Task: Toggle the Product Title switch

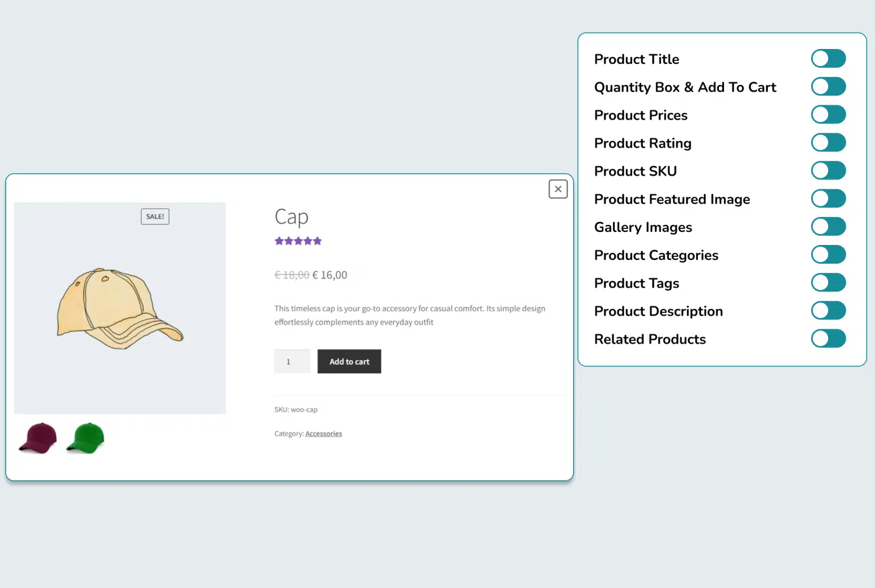Action: click(x=828, y=59)
